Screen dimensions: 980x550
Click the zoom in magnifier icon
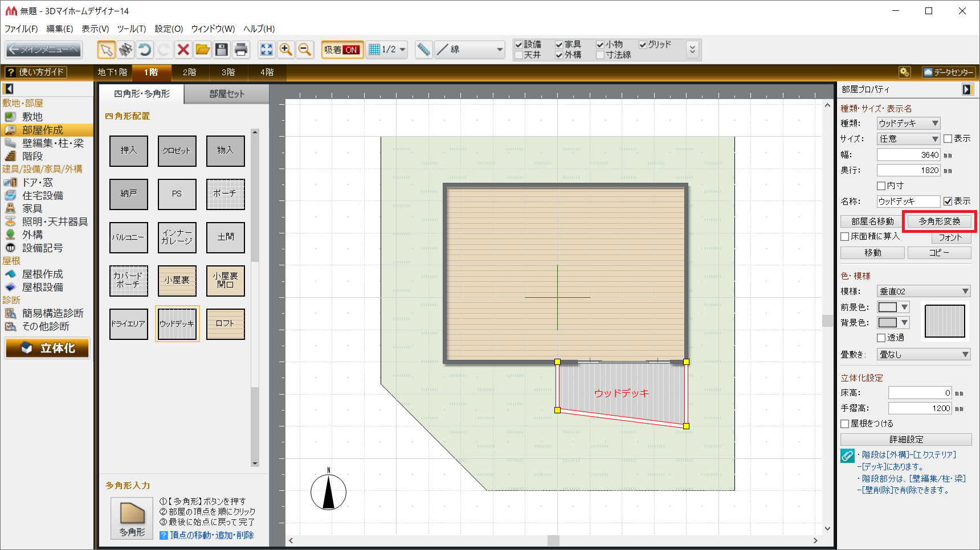[x=285, y=50]
